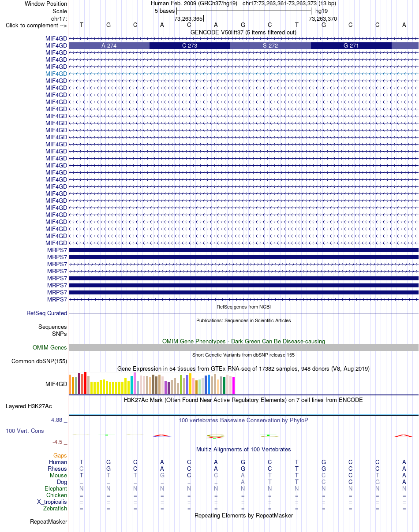The width and height of the screenshot is (419, 532).
Task: Open the H3K27Ac Mark track title
Action: click(243, 400)
